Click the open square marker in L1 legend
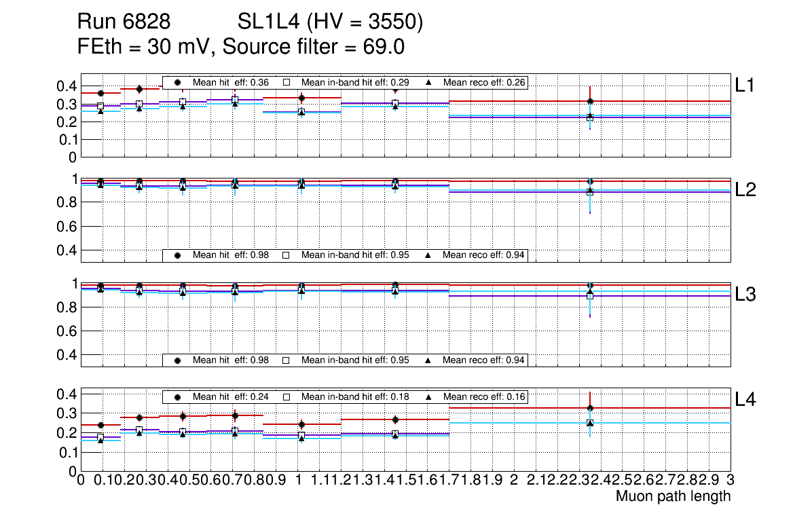The height and width of the screenshot is (524, 812). [x=286, y=82]
